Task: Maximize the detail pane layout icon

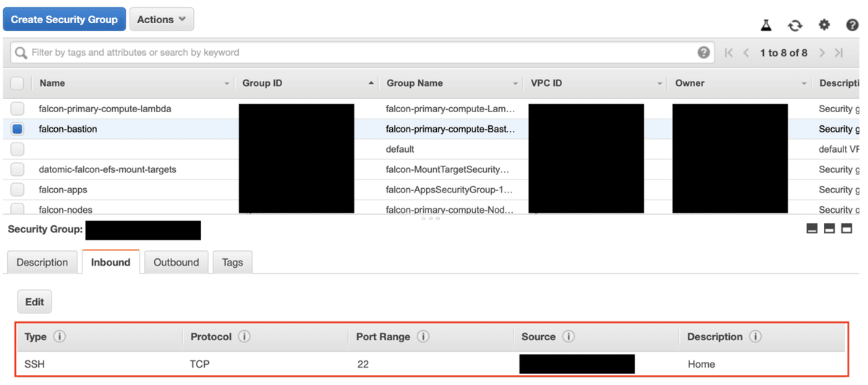Action: [846, 229]
